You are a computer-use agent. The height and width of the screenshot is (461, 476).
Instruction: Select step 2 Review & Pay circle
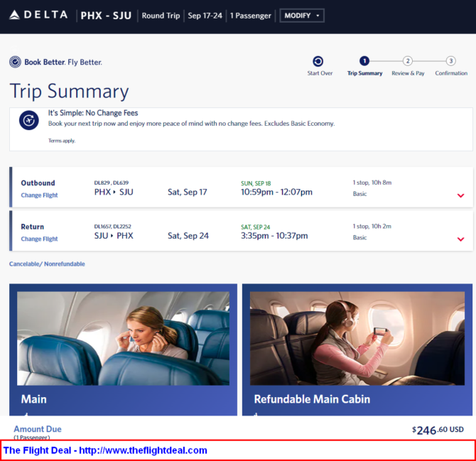pyautogui.click(x=408, y=61)
